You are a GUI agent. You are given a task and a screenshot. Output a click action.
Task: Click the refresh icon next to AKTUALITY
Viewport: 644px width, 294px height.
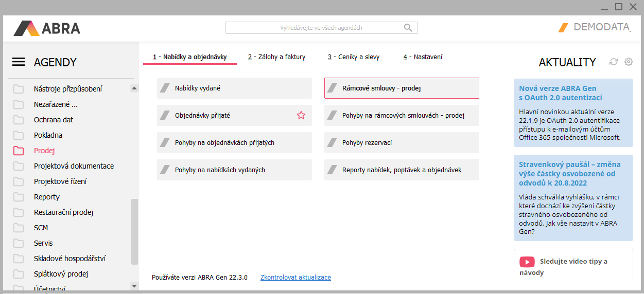[613, 62]
